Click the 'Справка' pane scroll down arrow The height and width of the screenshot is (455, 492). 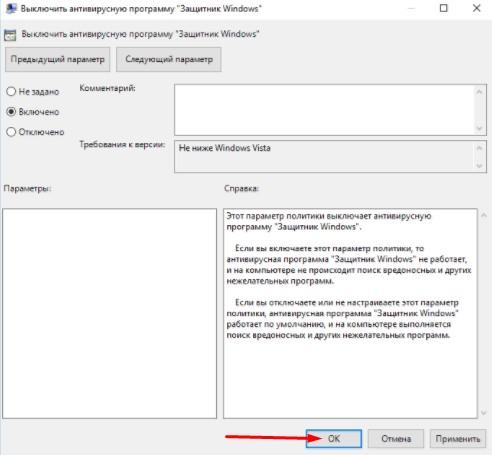click(x=484, y=413)
